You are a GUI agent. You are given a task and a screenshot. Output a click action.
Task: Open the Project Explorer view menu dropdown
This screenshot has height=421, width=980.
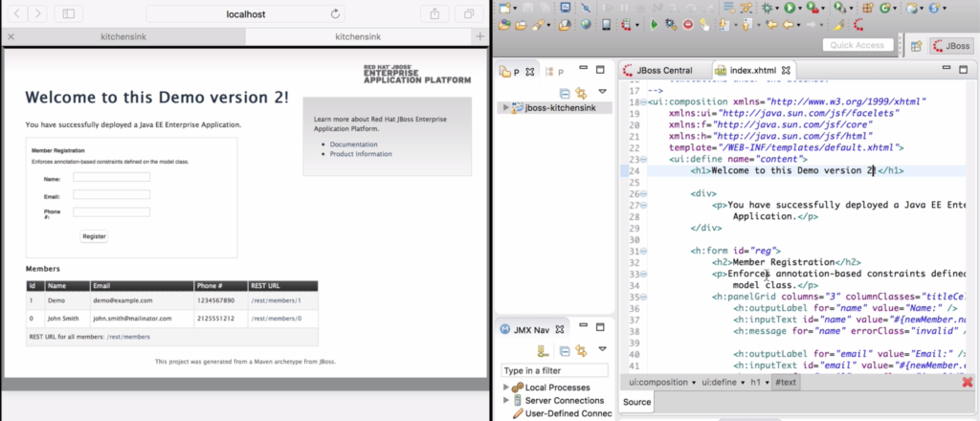click(x=602, y=93)
